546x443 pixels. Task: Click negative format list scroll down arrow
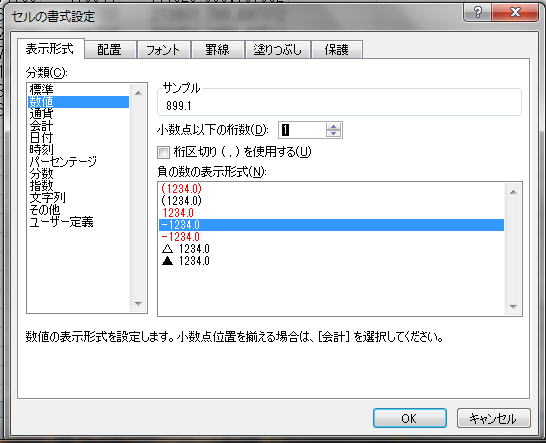513,306
